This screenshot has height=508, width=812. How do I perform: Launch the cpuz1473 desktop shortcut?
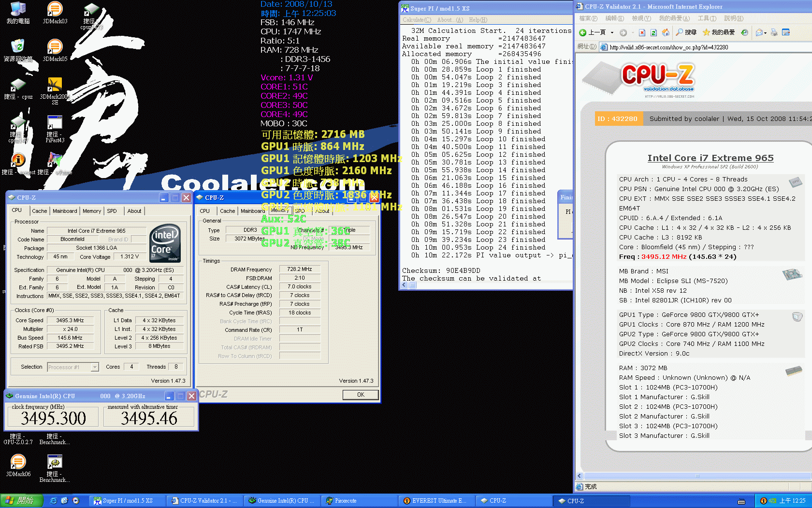point(91,15)
